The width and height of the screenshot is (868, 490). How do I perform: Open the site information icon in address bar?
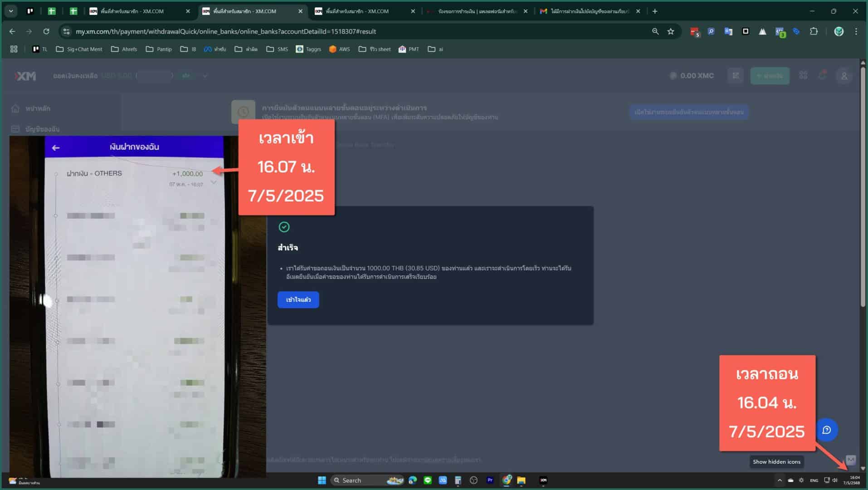(x=67, y=31)
